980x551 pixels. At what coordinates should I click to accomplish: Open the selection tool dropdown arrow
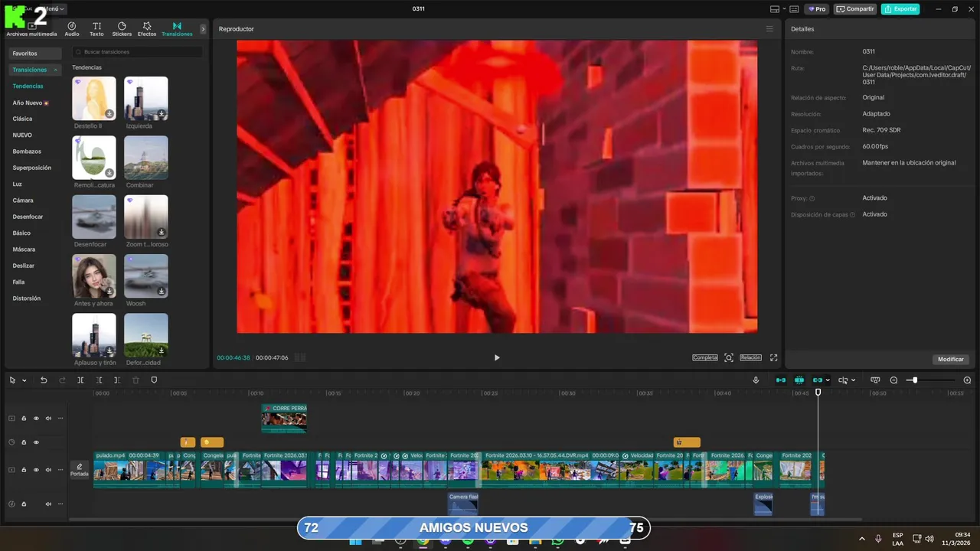(24, 380)
